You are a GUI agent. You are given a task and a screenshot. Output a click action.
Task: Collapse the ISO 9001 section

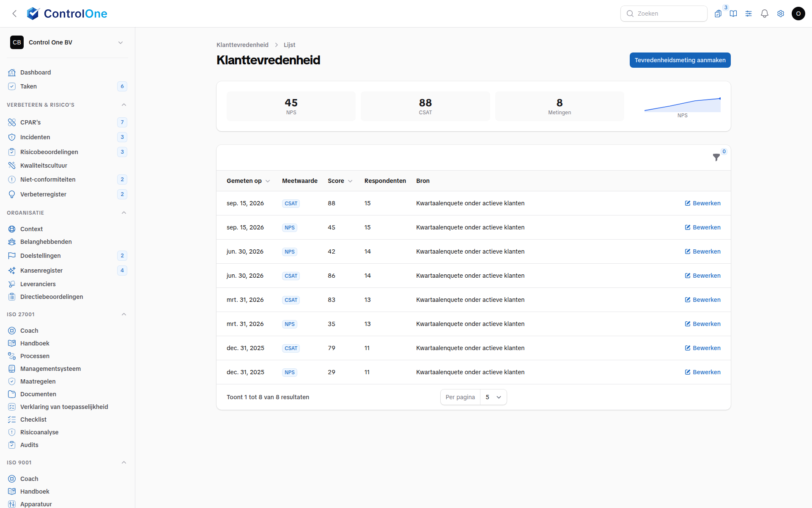[x=124, y=463]
